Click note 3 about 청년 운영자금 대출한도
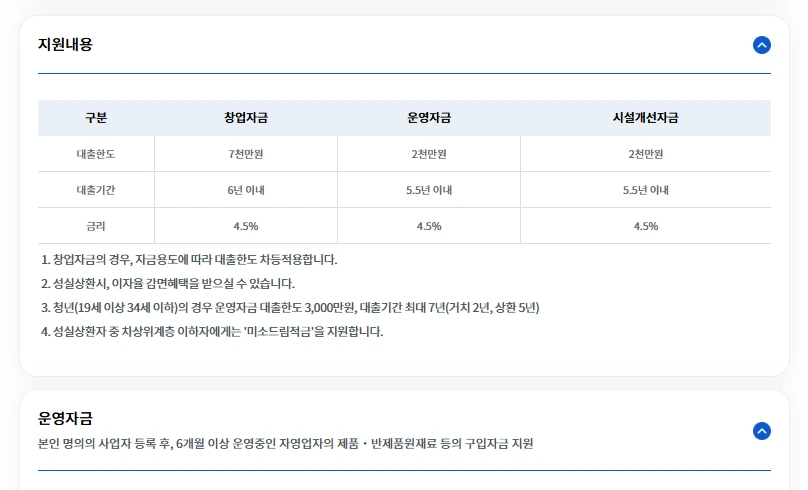 290,308
